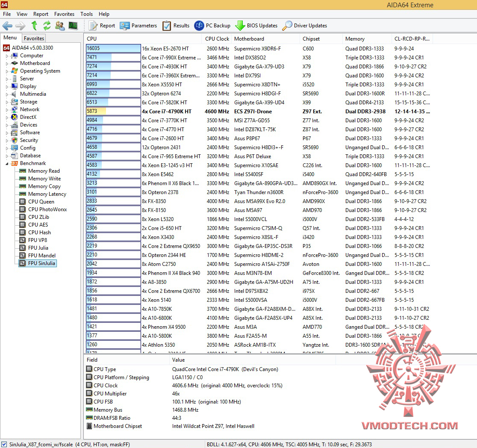Open the Tools menu
The image size is (477, 448).
[86, 14]
